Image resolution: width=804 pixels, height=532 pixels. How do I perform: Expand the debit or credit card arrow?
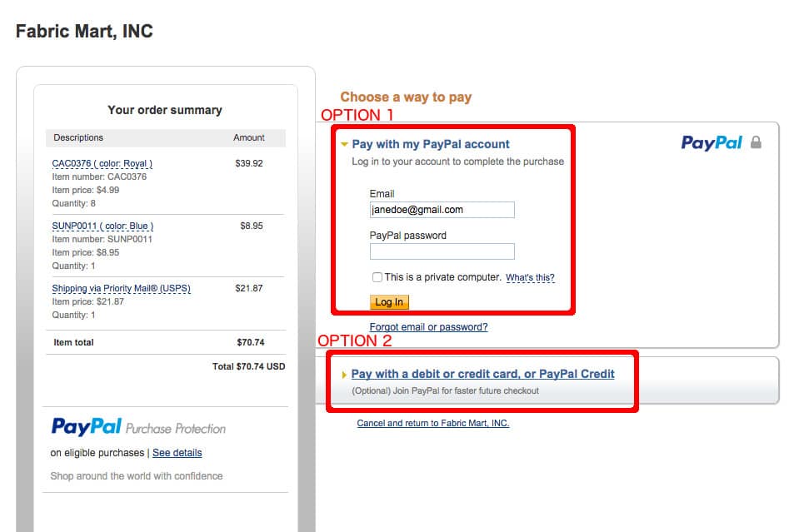[x=344, y=375]
